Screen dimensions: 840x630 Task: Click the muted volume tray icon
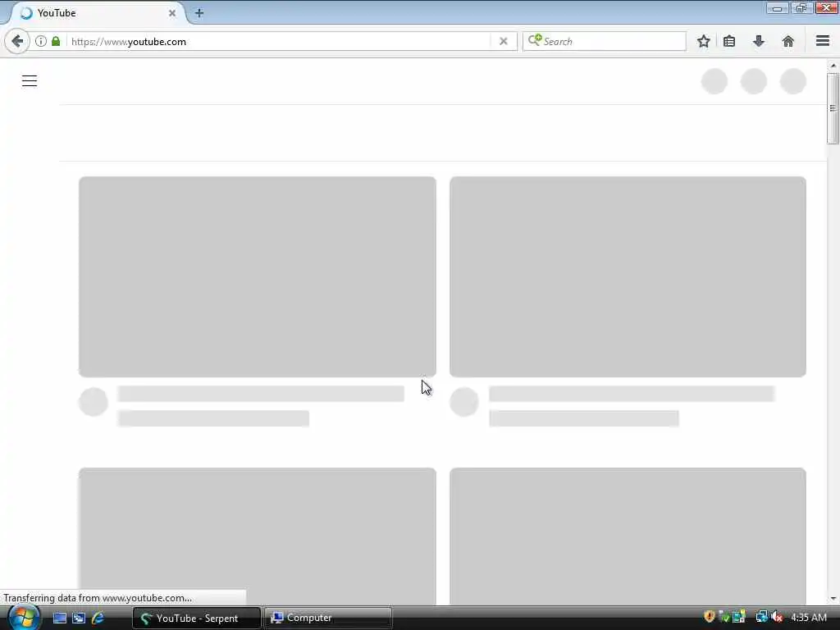click(x=778, y=617)
